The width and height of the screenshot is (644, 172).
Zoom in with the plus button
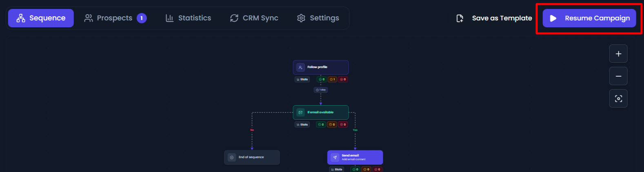point(618,54)
